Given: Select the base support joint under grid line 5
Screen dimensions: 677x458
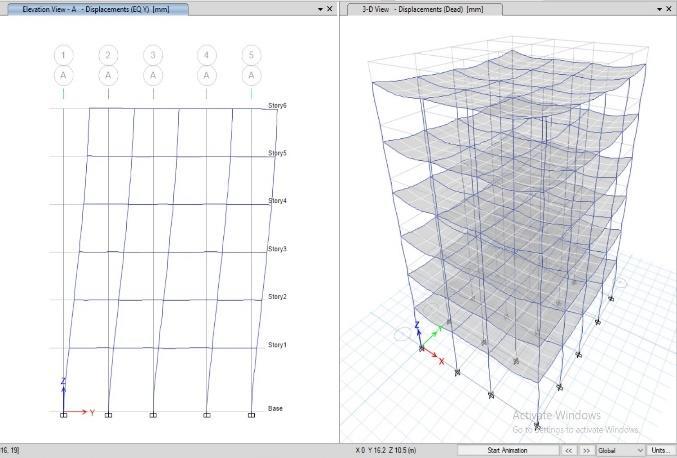Looking at the screenshot, I should 251,415.
